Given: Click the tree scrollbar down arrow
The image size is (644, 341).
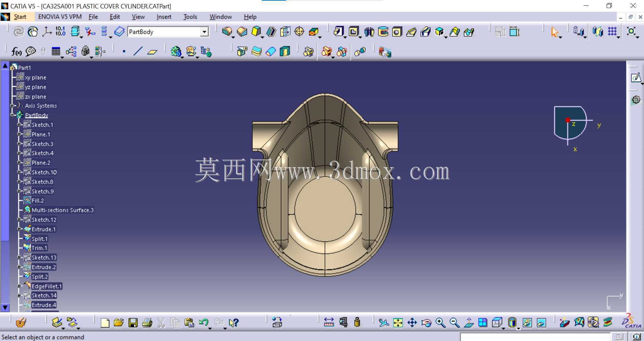Looking at the screenshot, I should tap(5, 307).
